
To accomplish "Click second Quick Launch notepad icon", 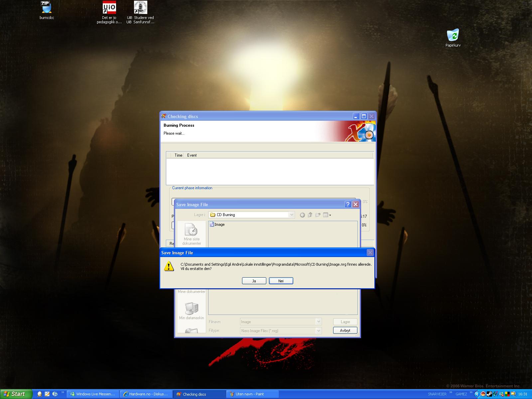I will pos(47,394).
